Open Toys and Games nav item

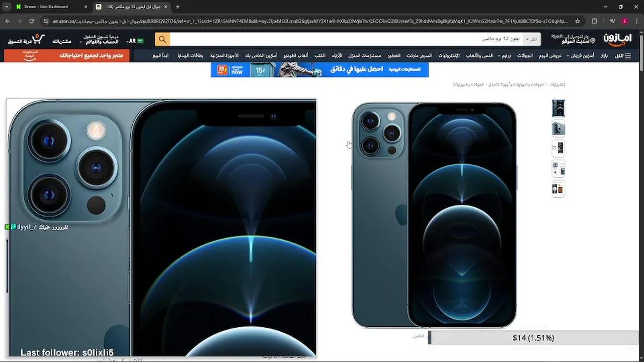click(479, 56)
